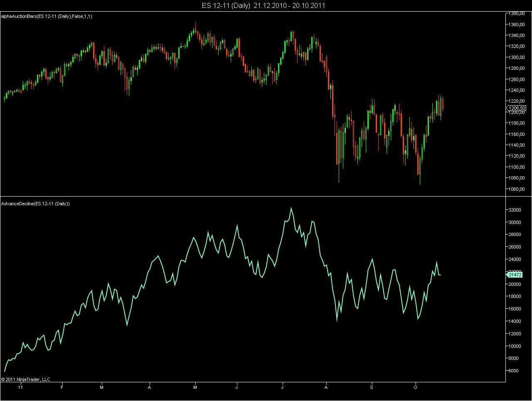Image resolution: width=532 pixels, height=401 pixels.
Task: Click the 20000 indicator axis label
Action: 515,284
